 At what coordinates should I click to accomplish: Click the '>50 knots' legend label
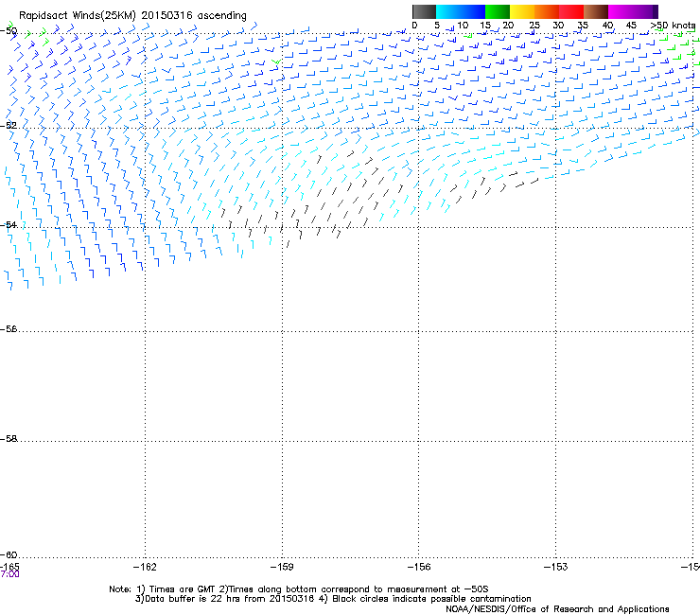[673, 26]
